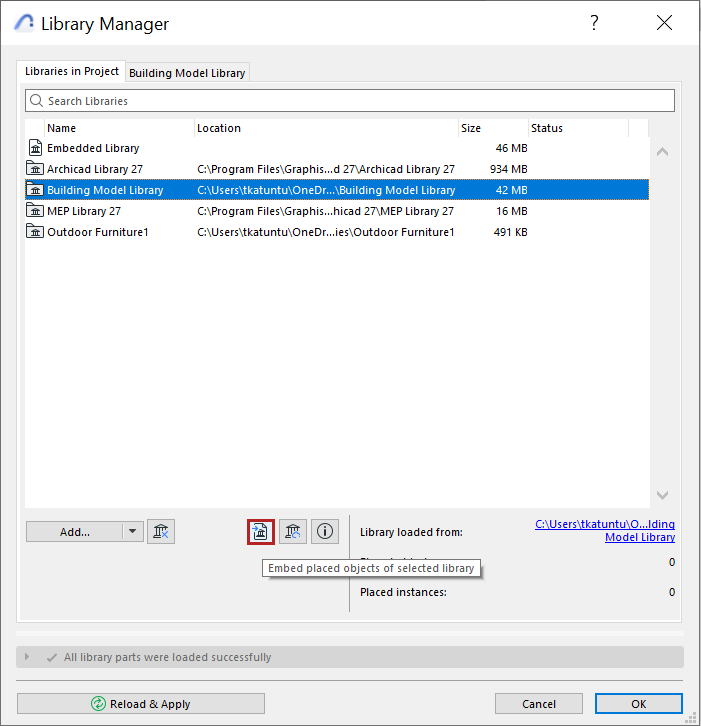Open the library loaded from path link

[605, 531]
